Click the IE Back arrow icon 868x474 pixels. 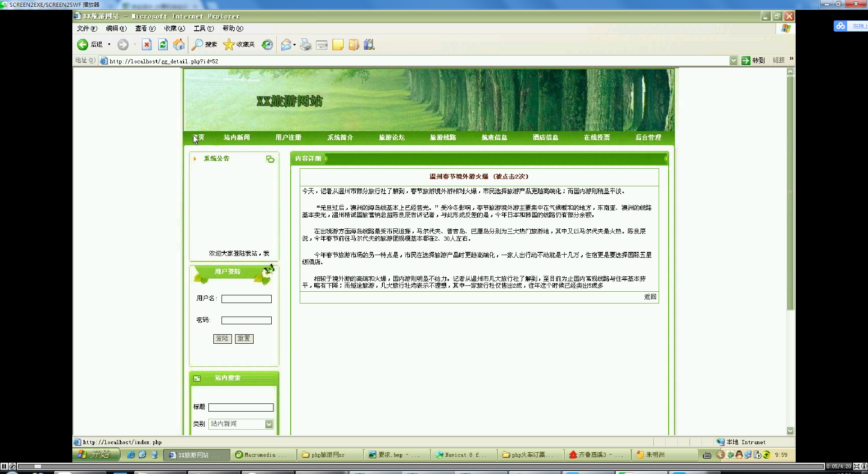[x=83, y=44]
